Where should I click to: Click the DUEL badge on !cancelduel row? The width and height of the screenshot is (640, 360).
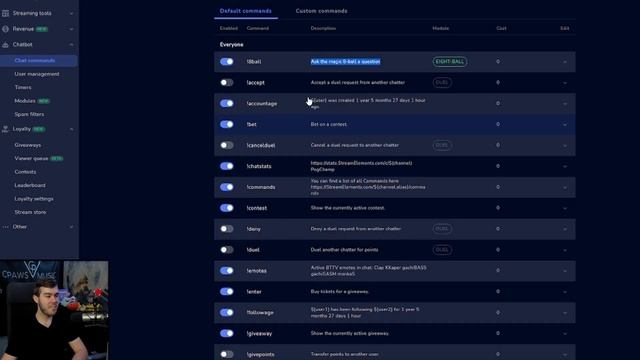(x=442, y=145)
